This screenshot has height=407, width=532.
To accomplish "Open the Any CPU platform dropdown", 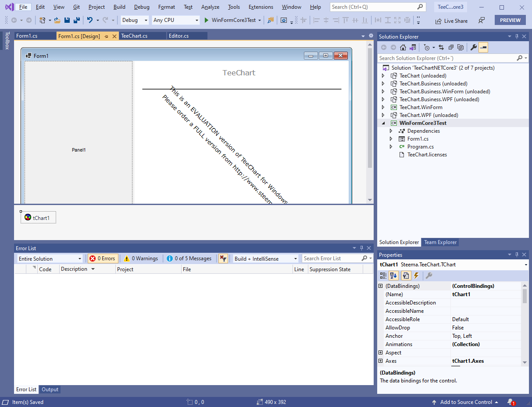I will pos(176,20).
